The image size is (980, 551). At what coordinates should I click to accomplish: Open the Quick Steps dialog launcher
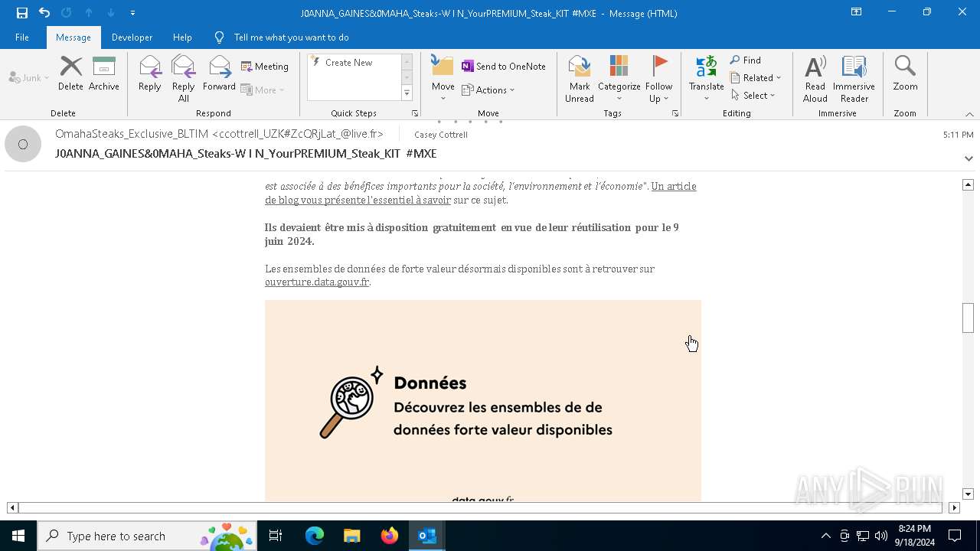(x=415, y=113)
